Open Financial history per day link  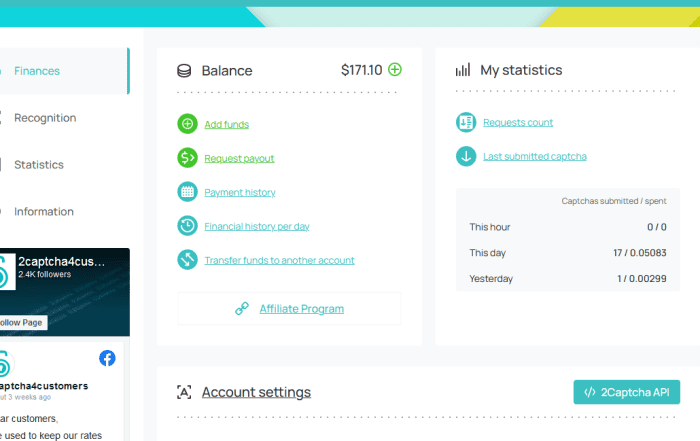pos(257,226)
